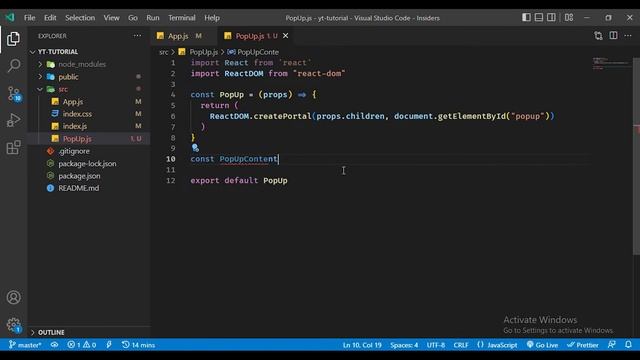Screen dimensions: 640x360
Task: Start Go Live server
Action: 542,345
